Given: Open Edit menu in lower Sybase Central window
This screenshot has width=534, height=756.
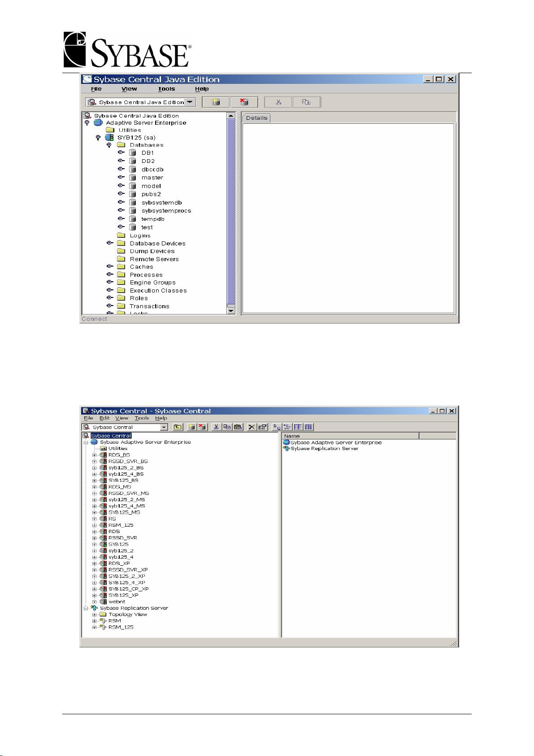Looking at the screenshot, I should [x=104, y=418].
